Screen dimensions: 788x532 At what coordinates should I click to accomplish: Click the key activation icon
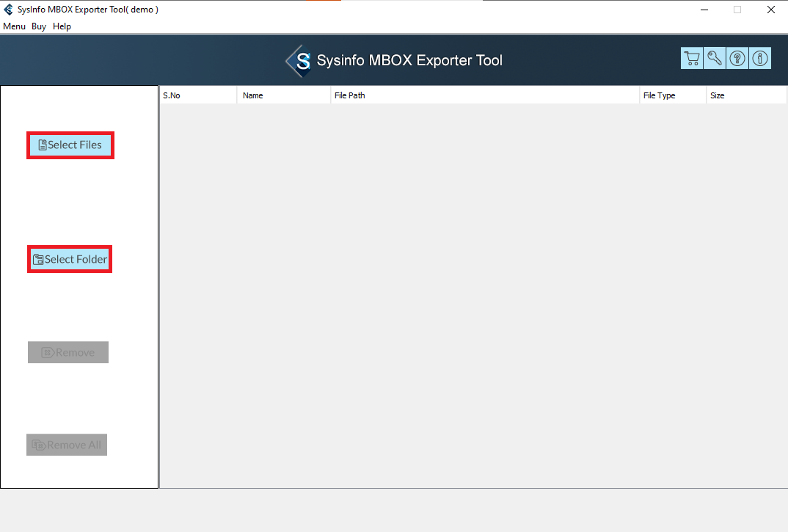[714, 58]
